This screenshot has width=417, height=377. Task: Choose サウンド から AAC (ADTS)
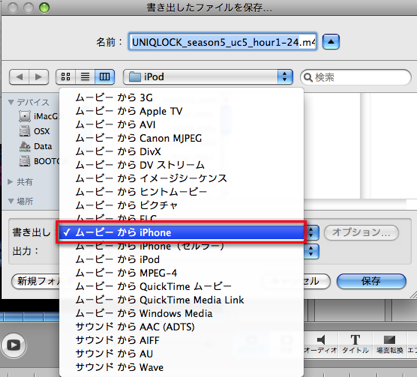pyautogui.click(x=181, y=327)
